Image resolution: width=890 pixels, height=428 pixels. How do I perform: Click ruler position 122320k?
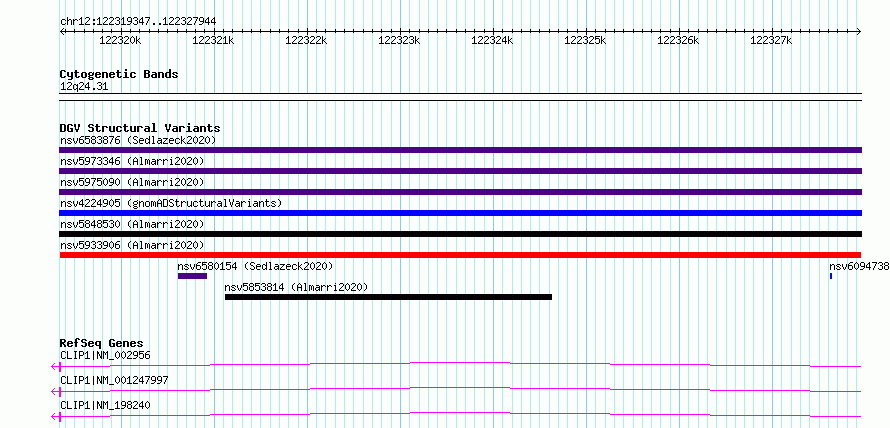[x=118, y=40]
